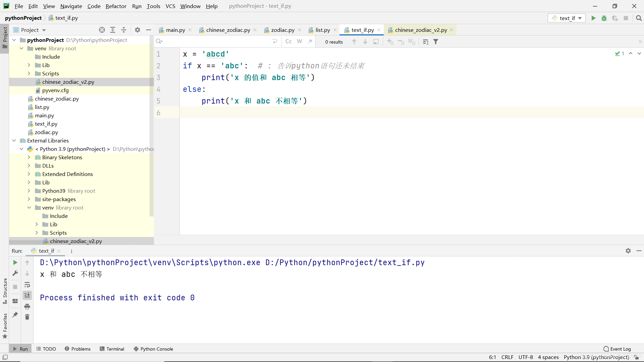Open the Event Log
This screenshot has width=644, height=362.
(617, 349)
